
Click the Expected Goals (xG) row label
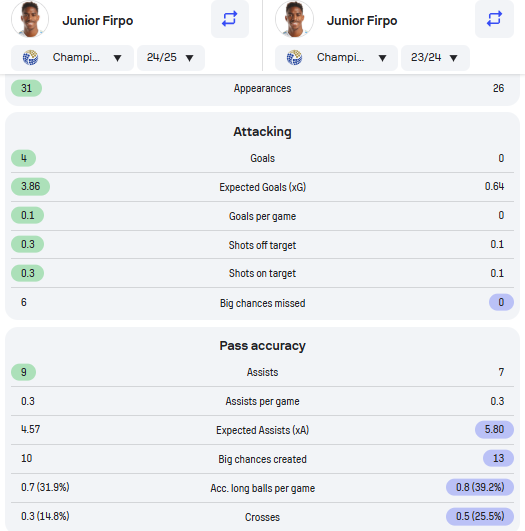click(262, 187)
